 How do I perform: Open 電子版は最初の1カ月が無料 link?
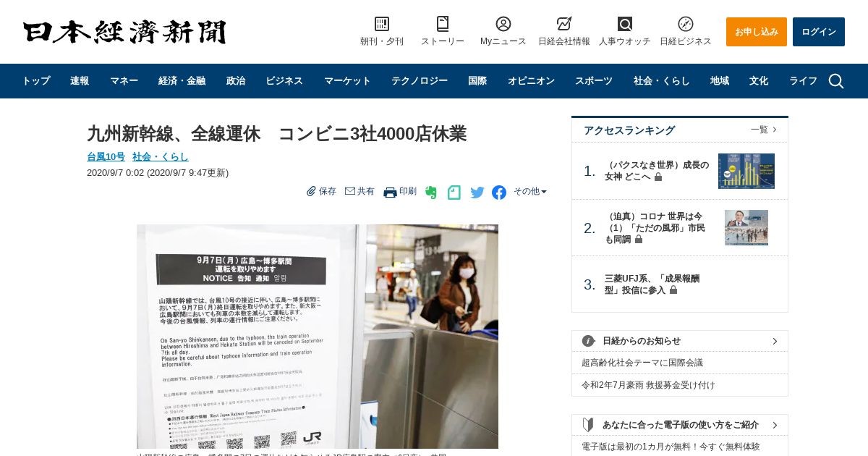point(671,447)
